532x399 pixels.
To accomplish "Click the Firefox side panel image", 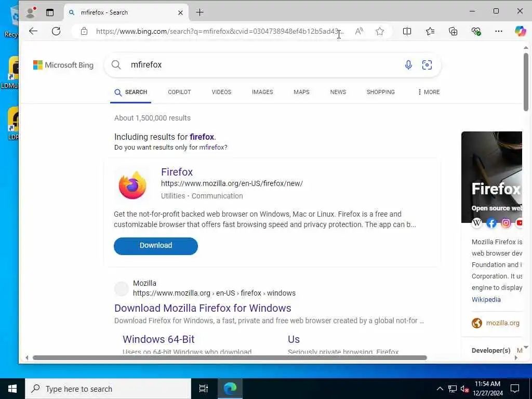I will coord(491,177).
